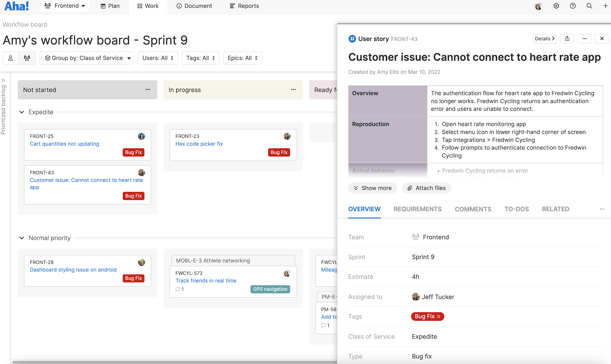
Task: Switch to the Requirements tab
Action: [x=417, y=209]
